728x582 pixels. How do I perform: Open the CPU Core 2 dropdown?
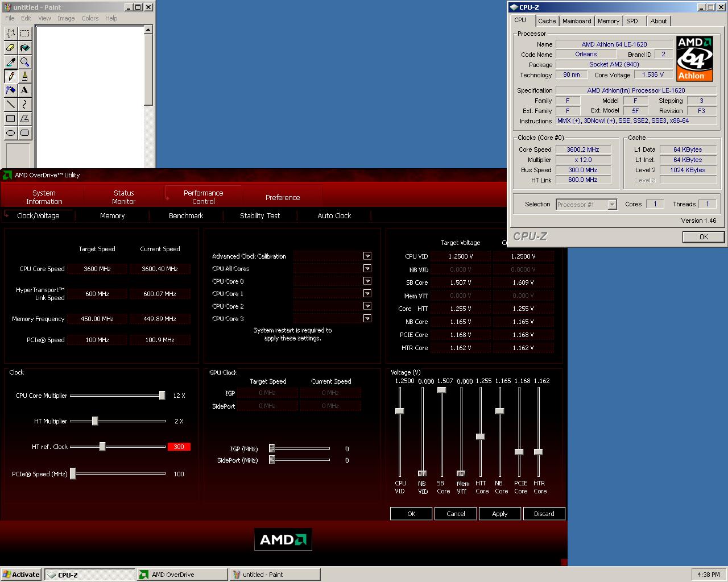[x=367, y=306]
